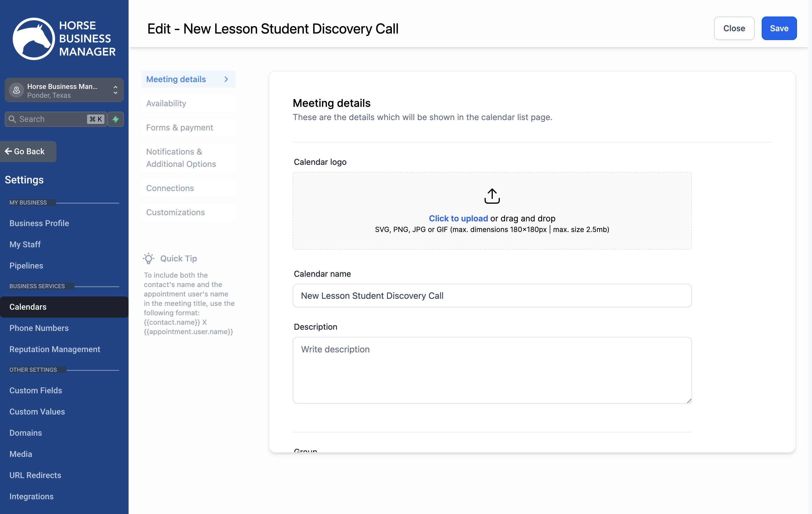Click the green lightning bolt quick actions icon

(116, 119)
